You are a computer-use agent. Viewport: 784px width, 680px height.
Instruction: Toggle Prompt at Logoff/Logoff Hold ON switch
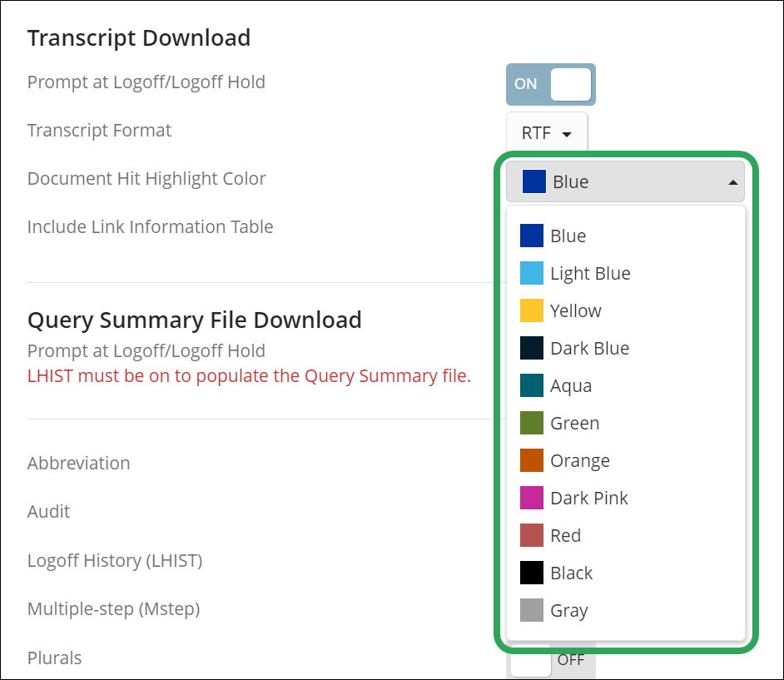pos(550,85)
